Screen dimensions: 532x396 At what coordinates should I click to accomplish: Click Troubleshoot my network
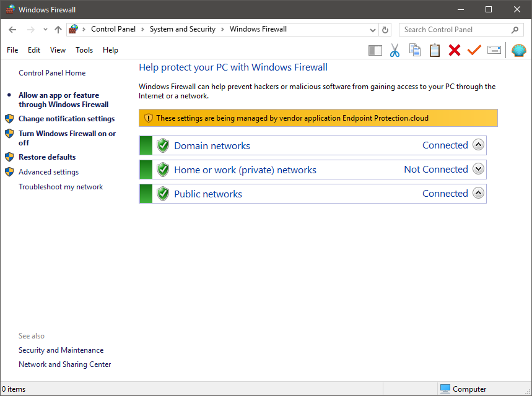click(x=61, y=187)
